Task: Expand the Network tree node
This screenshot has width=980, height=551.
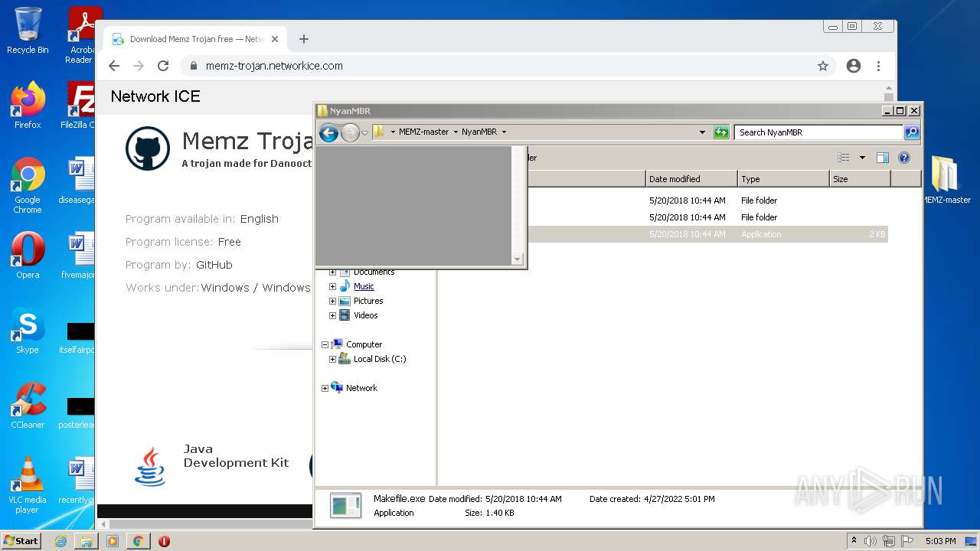Action: [325, 388]
